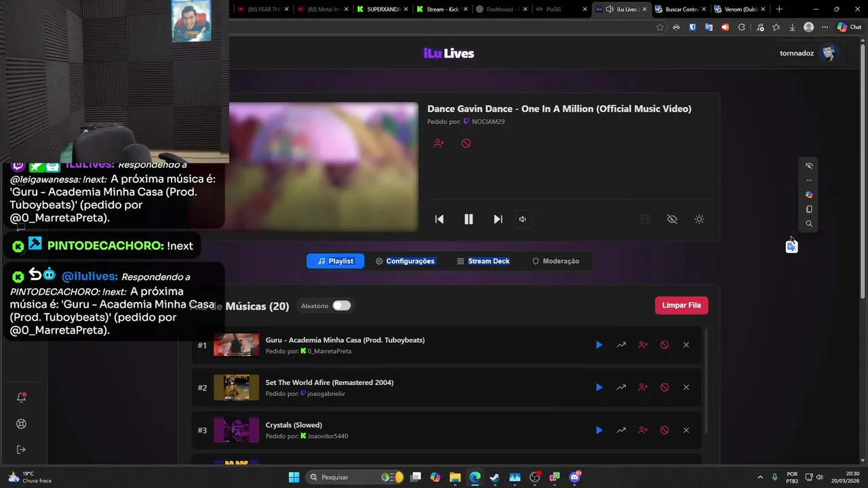Add page to favorites star icon
868x488 pixels.
tap(660, 27)
